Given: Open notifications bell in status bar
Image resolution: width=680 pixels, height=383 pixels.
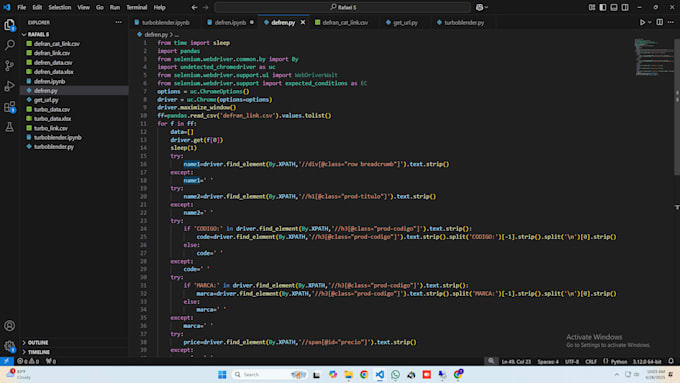Looking at the screenshot, I should coord(671,361).
